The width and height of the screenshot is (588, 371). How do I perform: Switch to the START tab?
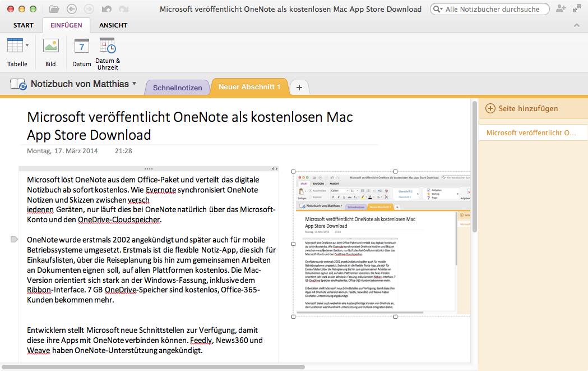23,25
